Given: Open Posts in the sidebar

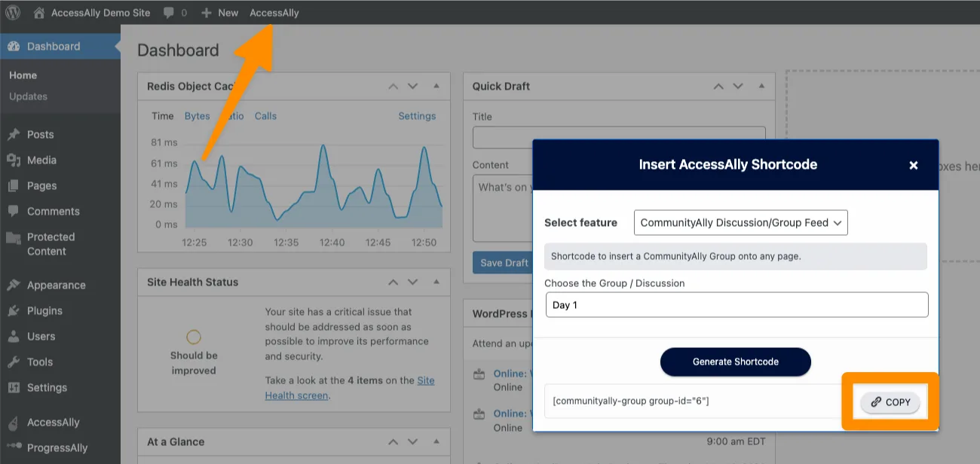Looking at the screenshot, I should coord(41,135).
